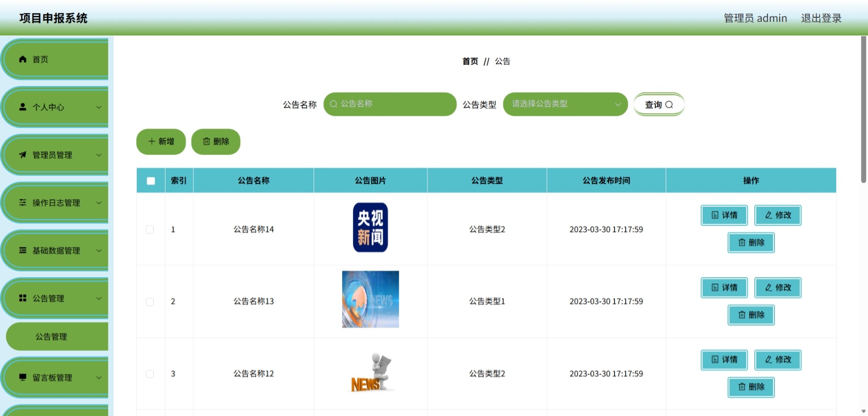Click the grid icon beside 公告管理
The height and width of the screenshot is (416, 868).
[x=23, y=298]
